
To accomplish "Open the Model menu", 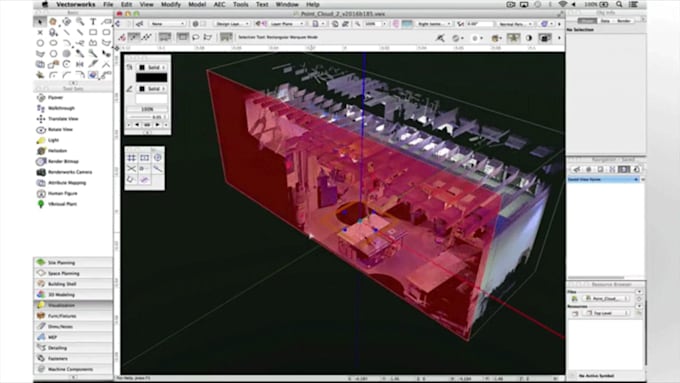I will [197, 4].
